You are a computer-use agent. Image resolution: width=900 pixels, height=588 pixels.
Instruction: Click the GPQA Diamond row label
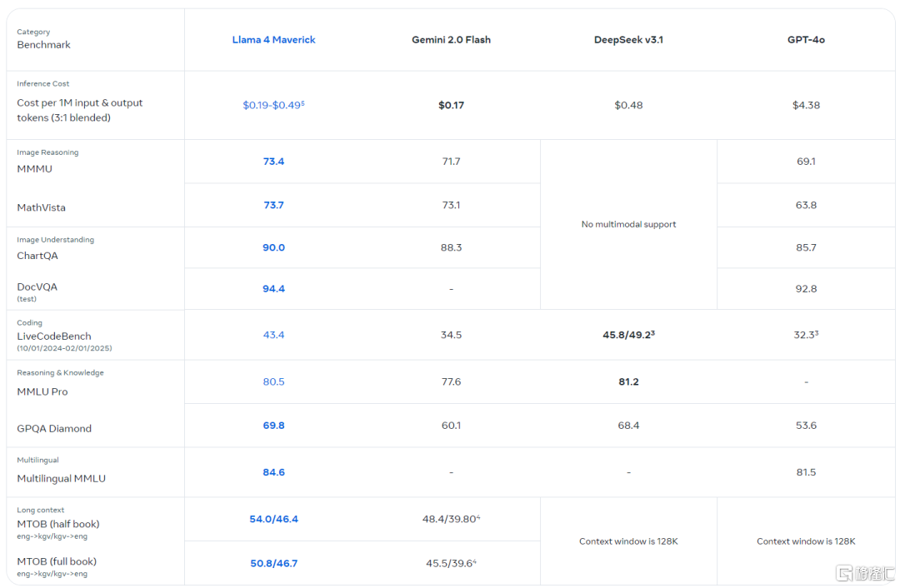click(x=54, y=429)
